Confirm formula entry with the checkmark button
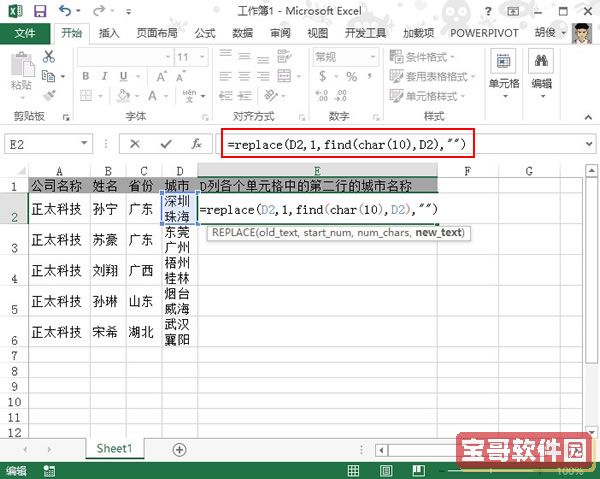600x479 pixels. tap(166, 144)
